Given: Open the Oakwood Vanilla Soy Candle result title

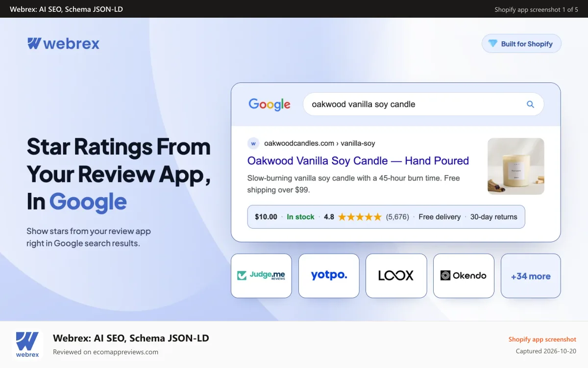Looking at the screenshot, I should click(358, 160).
